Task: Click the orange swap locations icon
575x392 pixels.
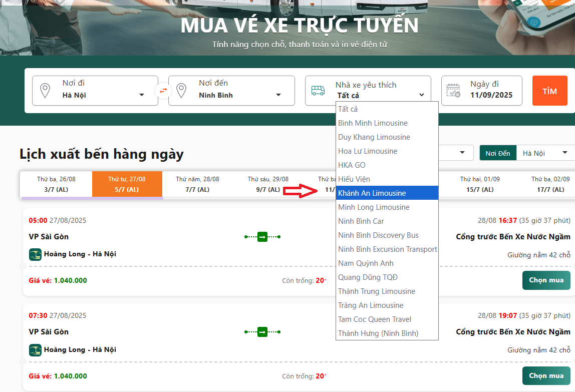Action: (163, 91)
